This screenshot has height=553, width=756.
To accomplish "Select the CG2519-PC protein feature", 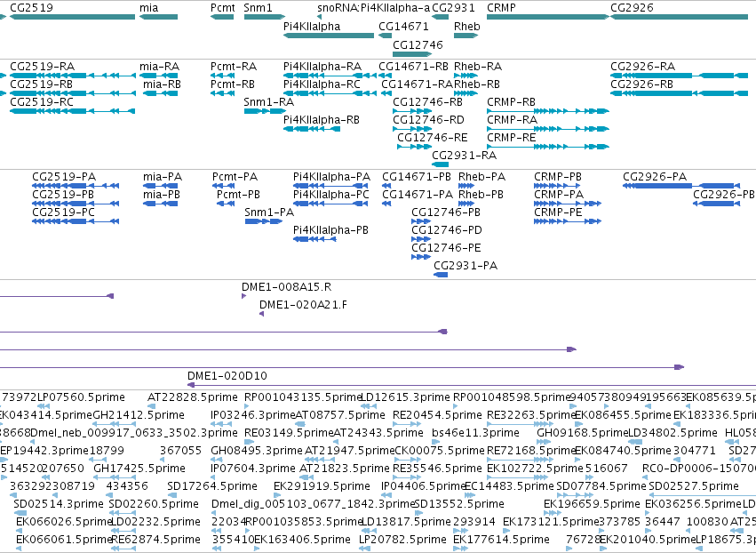I will coord(76,221).
